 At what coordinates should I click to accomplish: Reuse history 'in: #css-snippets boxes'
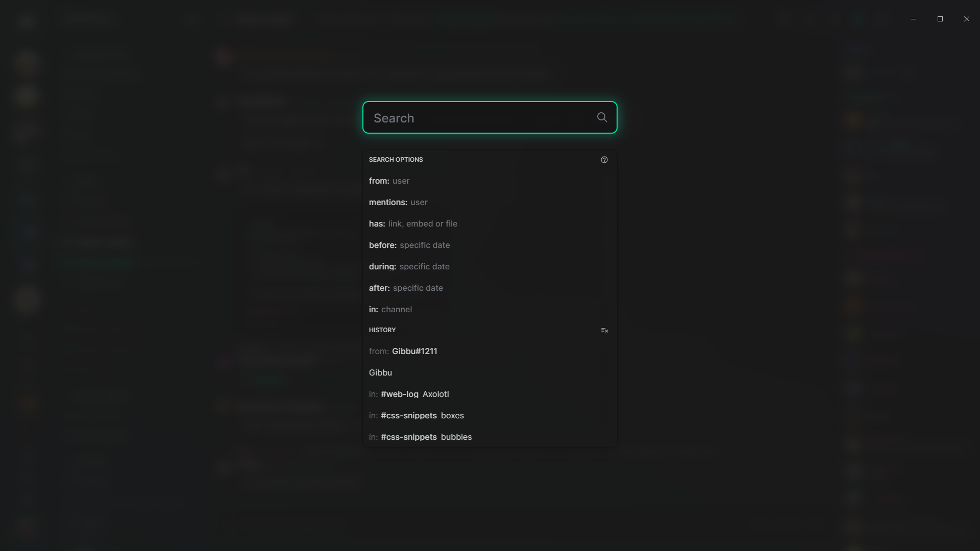(x=416, y=416)
